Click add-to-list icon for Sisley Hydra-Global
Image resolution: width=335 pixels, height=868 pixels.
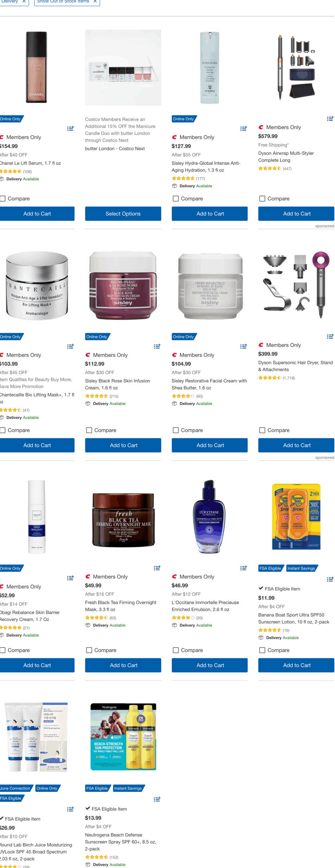pos(243,129)
